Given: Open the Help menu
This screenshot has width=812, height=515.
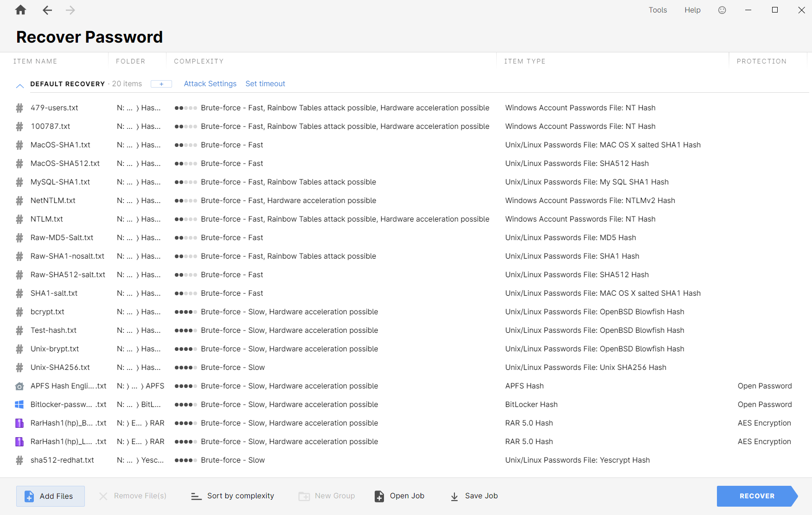Looking at the screenshot, I should 692,10.
